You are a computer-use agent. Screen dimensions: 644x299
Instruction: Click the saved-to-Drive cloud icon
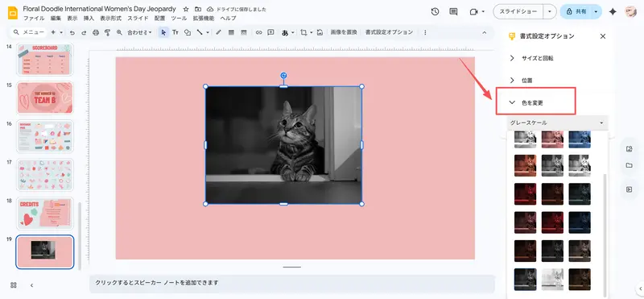coord(210,9)
